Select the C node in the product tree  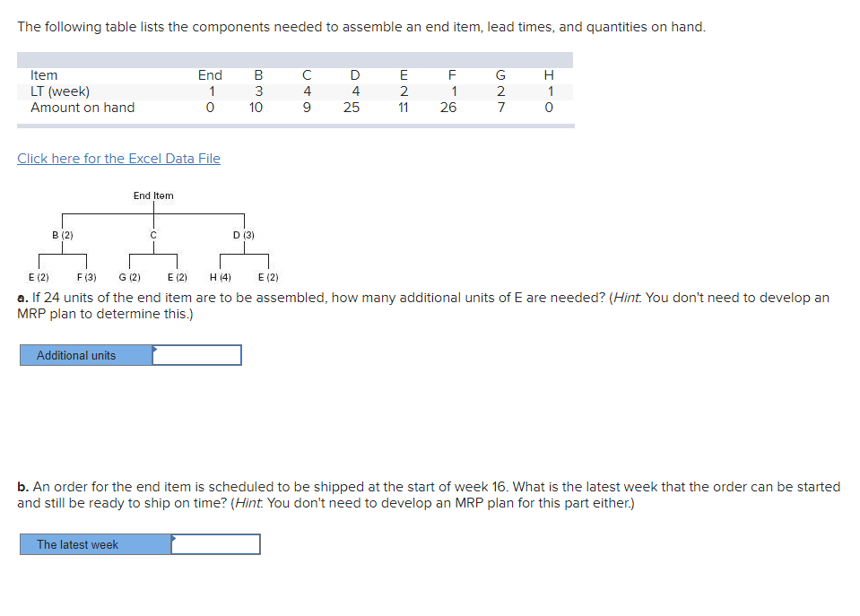point(152,233)
